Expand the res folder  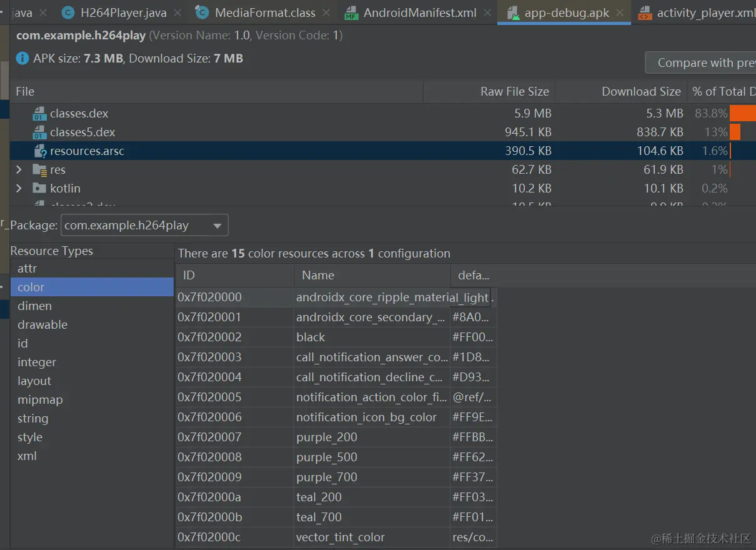click(x=19, y=169)
